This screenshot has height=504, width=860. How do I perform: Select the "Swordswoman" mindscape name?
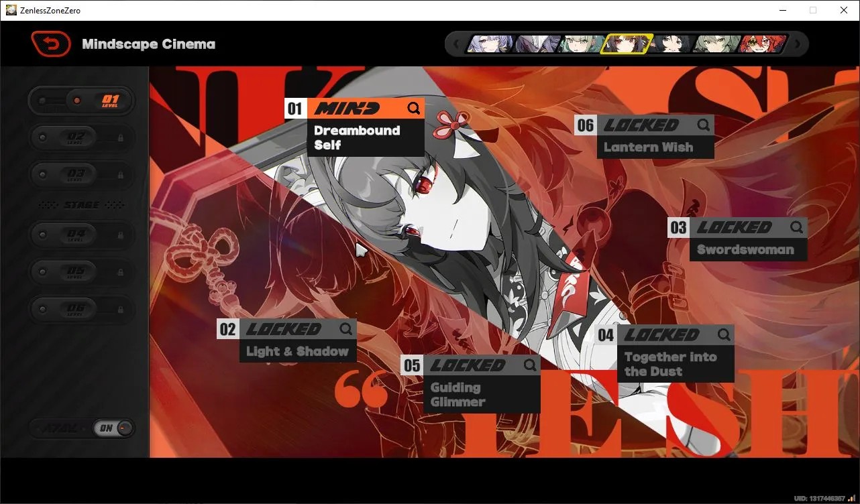coord(745,250)
